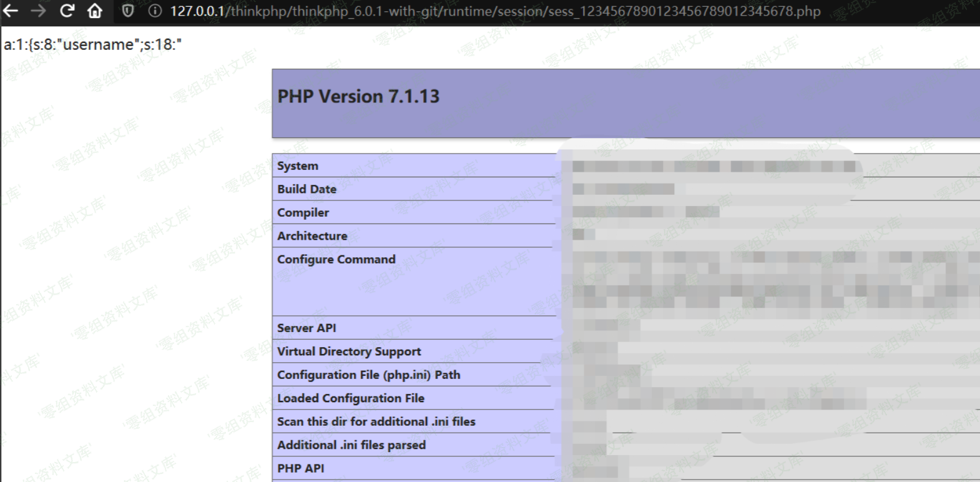The width and height of the screenshot is (980, 482).
Task: Click the serialized username session text
Action: pyautogui.click(x=92, y=45)
